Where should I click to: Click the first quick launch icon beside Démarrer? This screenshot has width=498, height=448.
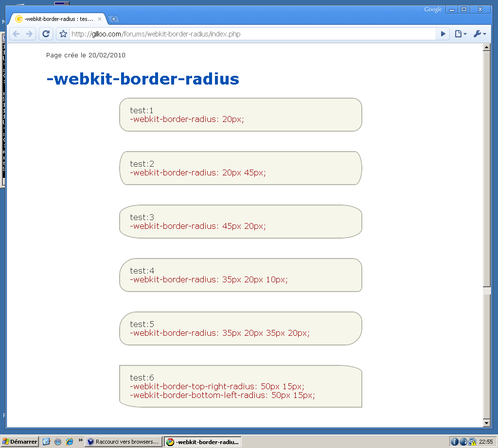pyautogui.click(x=46, y=442)
